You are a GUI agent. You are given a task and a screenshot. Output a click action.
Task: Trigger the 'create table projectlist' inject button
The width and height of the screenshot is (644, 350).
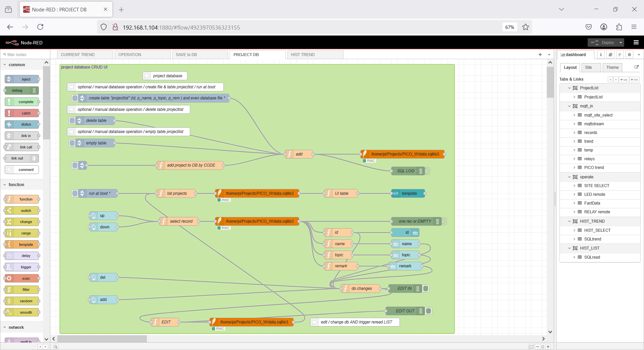[x=75, y=98]
